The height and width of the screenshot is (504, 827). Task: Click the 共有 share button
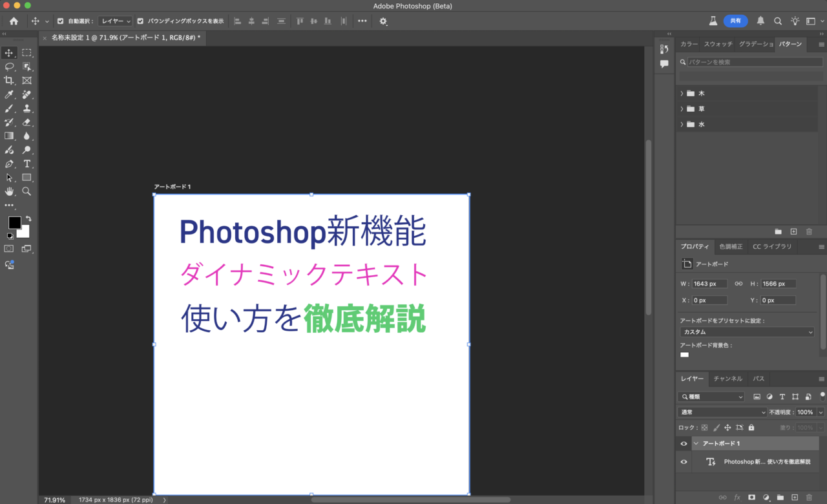click(735, 21)
